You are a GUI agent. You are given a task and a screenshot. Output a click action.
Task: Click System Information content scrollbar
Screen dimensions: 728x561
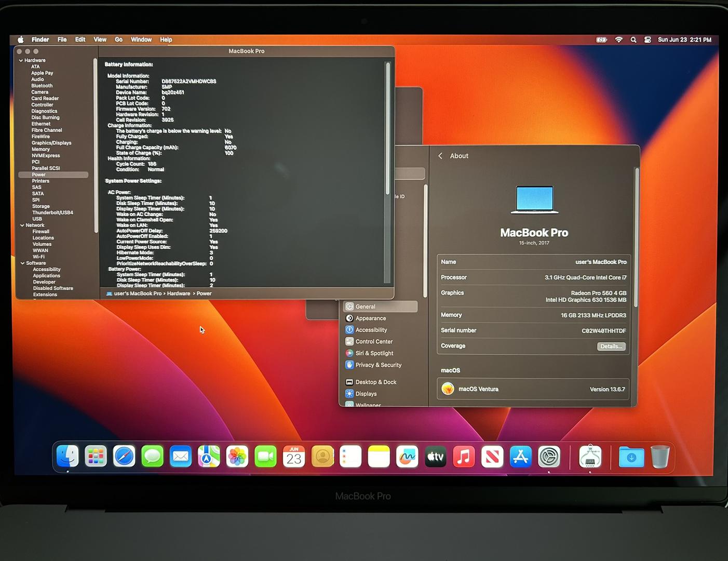pos(388,128)
